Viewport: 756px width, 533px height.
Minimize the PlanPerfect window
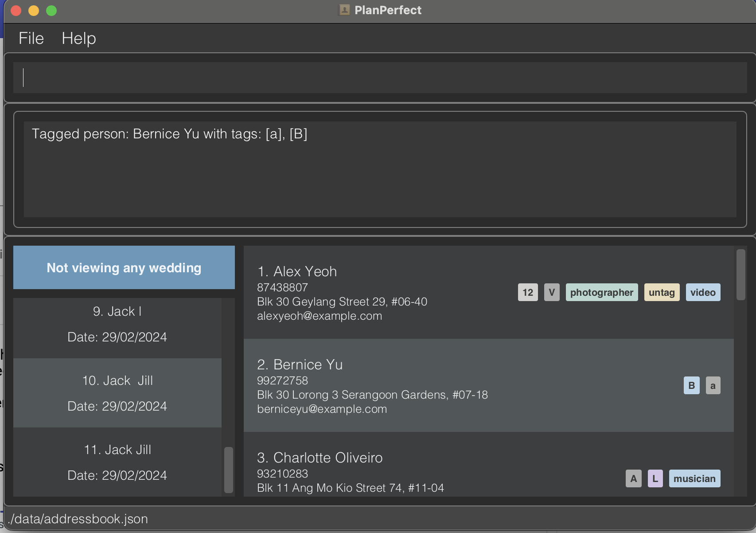(x=34, y=11)
